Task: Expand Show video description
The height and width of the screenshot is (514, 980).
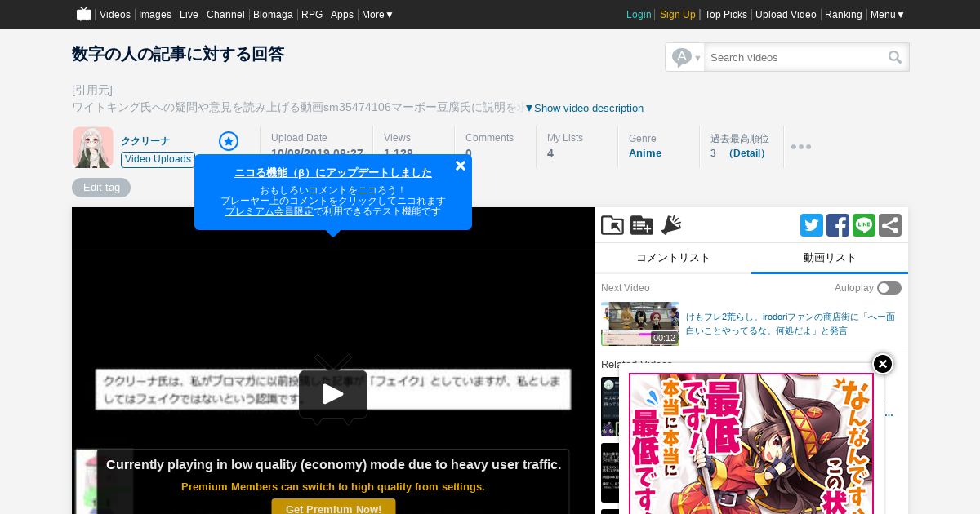Action: (x=584, y=109)
